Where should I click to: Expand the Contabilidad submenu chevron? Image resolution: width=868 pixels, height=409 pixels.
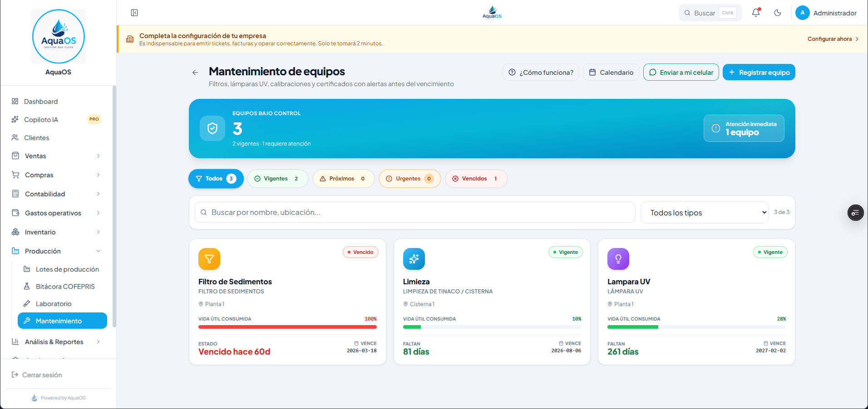[x=98, y=194]
